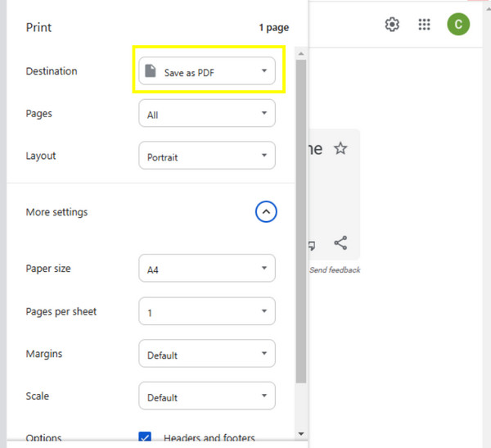Screen dimensions: 491x448
Task: Click the scrollbar up arrow
Action: [300, 53]
